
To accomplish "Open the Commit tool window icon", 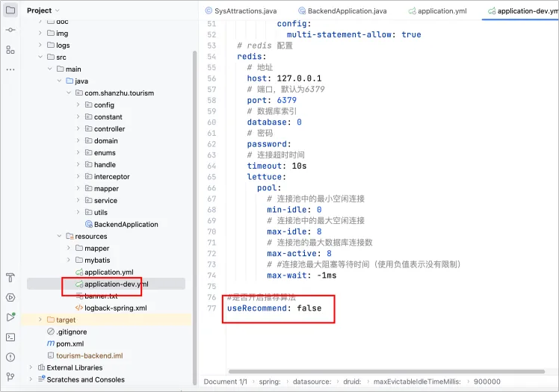I will (x=10, y=30).
